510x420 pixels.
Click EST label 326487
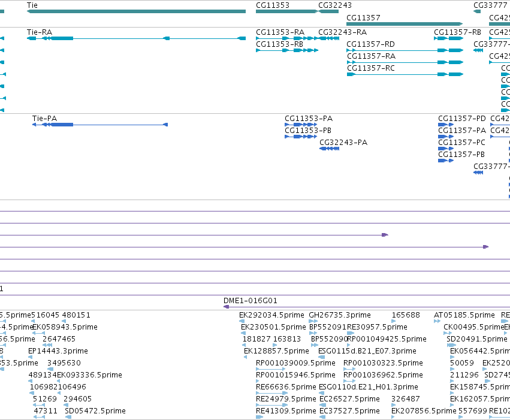tap(406, 399)
